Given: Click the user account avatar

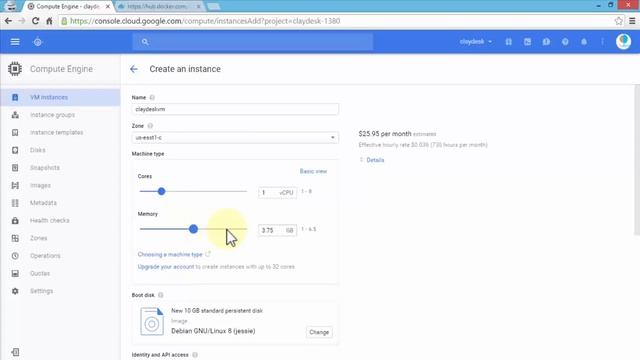Looking at the screenshot, I should pyautogui.click(x=623, y=42).
